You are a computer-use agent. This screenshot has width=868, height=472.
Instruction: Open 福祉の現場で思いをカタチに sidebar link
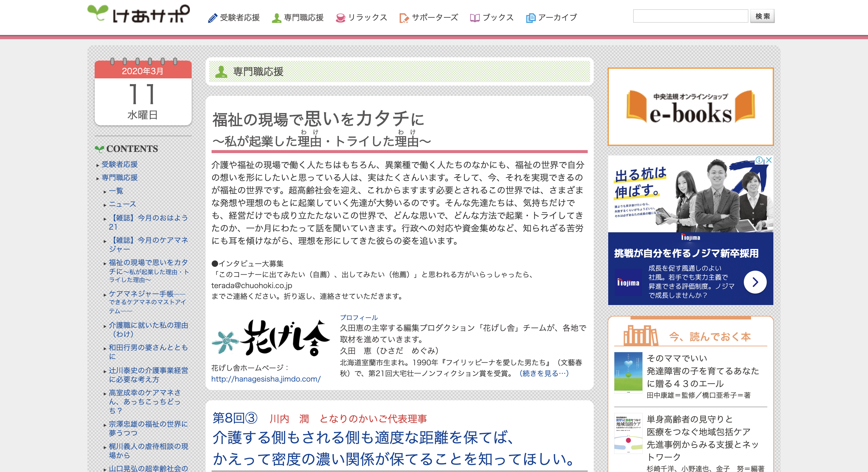click(149, 271)
